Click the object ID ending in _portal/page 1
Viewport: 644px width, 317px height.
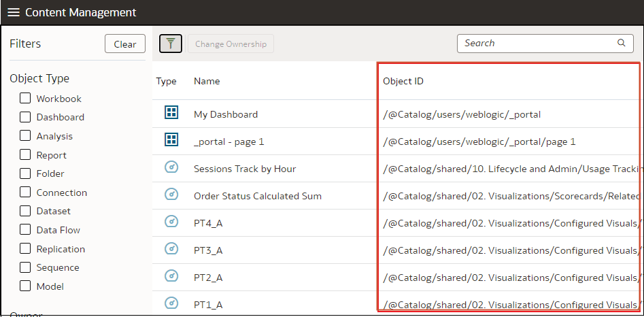tap(479, 142)
